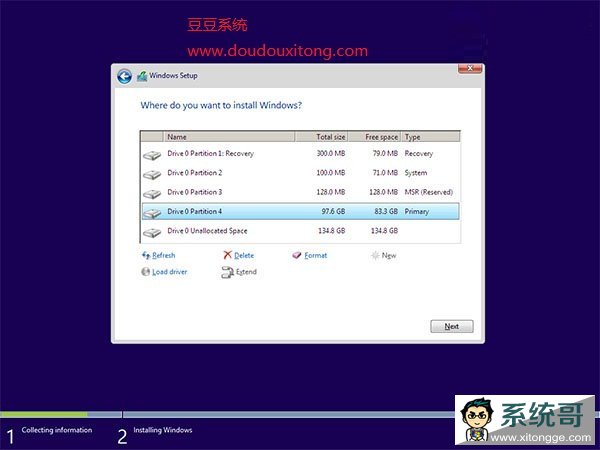Select the Drive 0 Partition 3 row

[300, 192]
